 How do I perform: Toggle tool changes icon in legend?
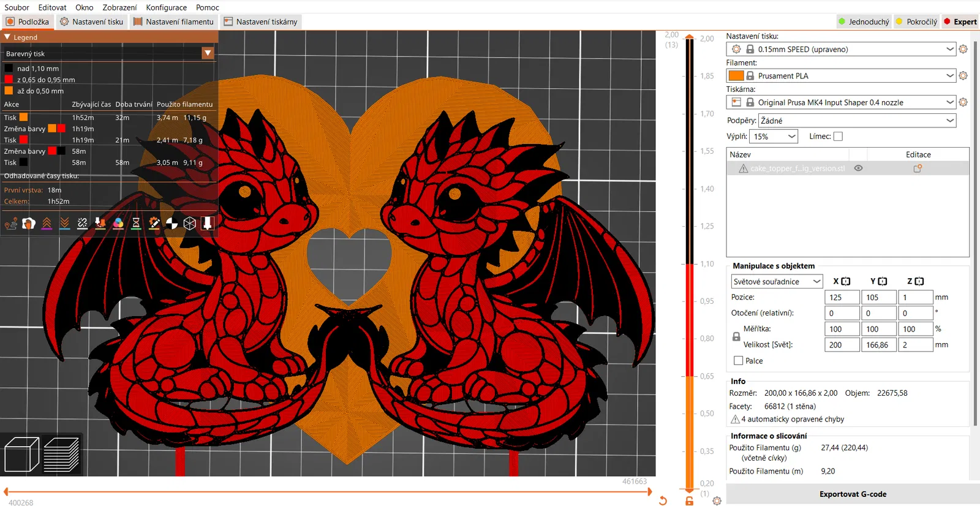[x=100, y=224]
